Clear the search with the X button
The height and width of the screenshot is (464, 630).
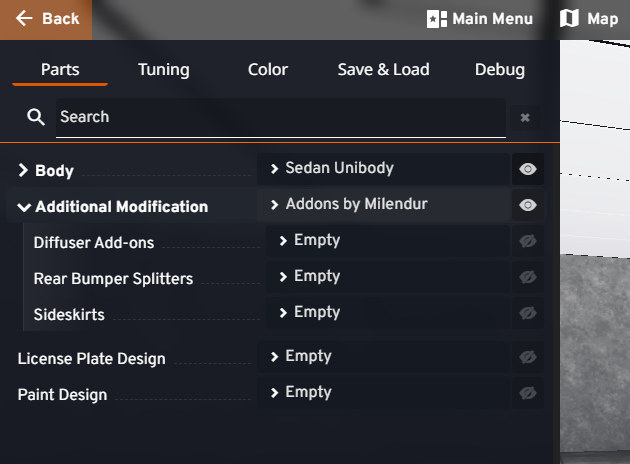pos(525,118)
